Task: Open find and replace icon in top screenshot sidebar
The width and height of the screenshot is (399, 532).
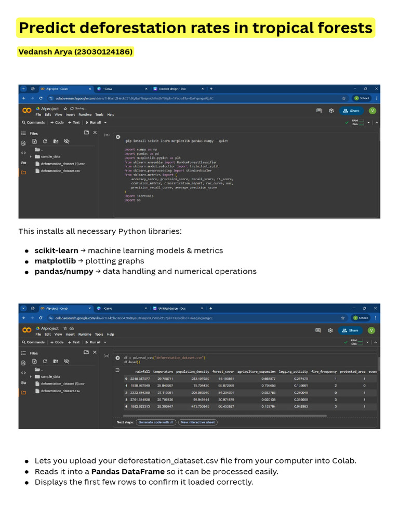Action: (x=23, y=143)
